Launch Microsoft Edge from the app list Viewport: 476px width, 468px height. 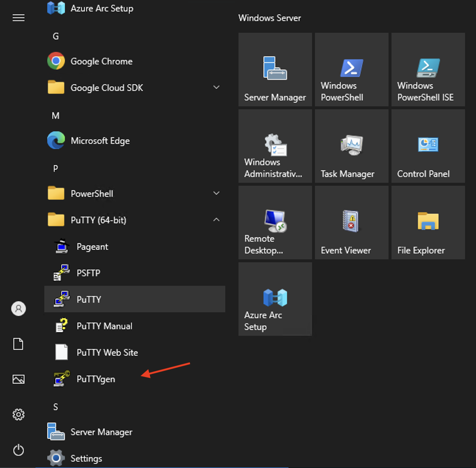point(135,141)
